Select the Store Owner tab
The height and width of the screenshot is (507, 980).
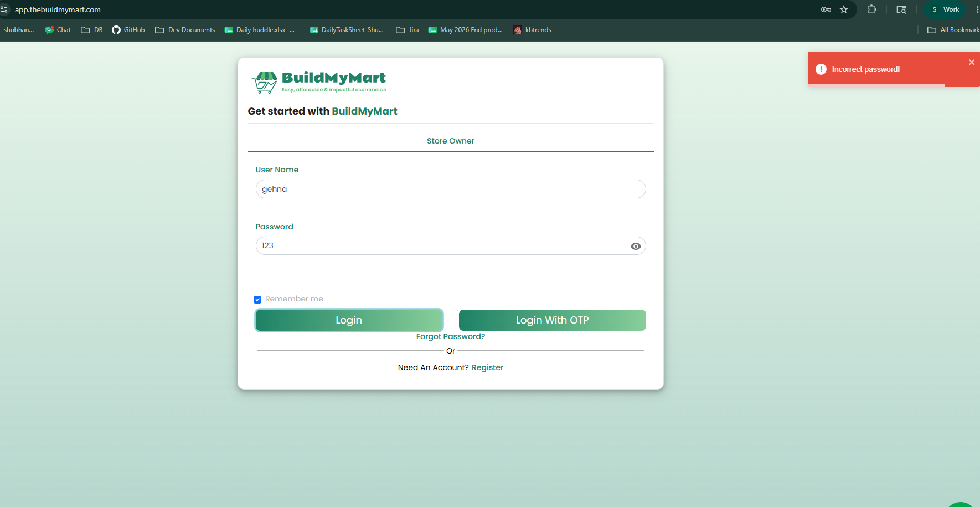click(451, 141)
